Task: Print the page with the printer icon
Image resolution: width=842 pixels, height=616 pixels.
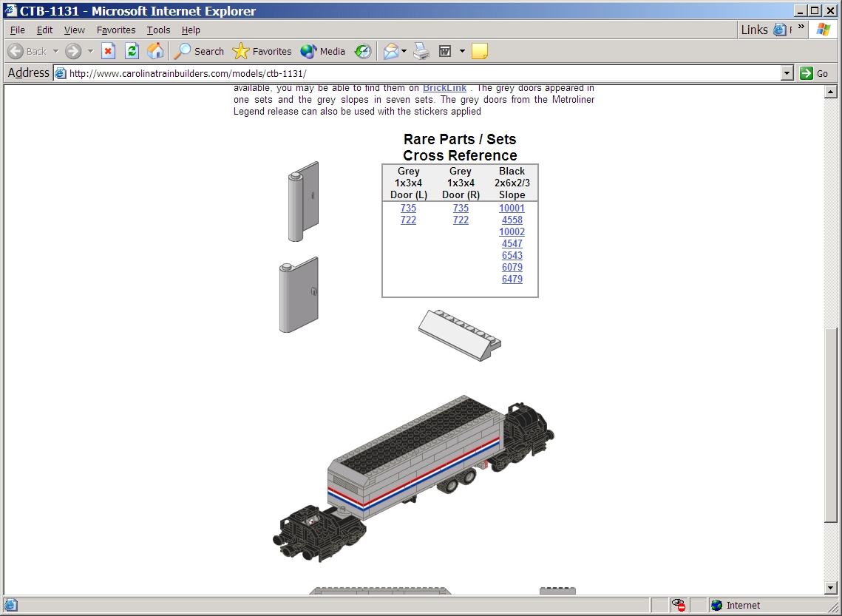Action: [x=421, y=52]
